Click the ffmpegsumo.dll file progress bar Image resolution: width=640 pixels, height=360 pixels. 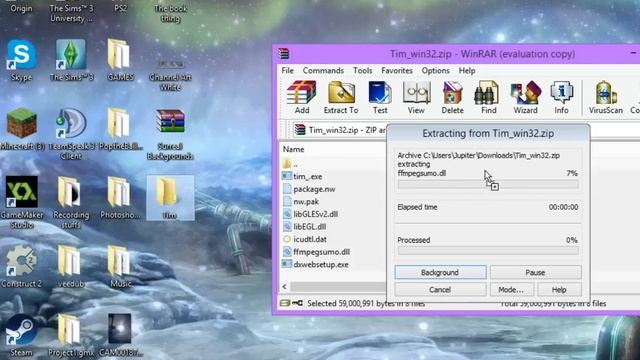coord(488,184)
